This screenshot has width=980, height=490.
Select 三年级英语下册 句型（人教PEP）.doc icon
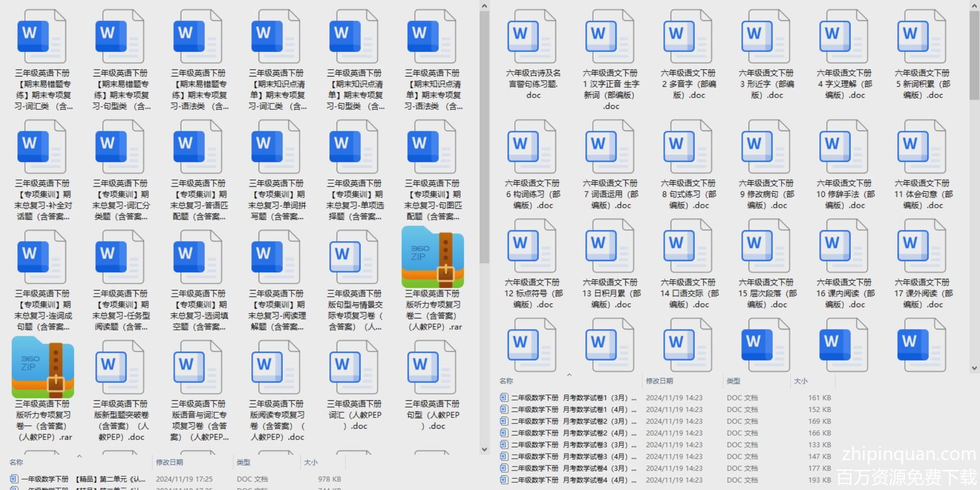[432, 367]
